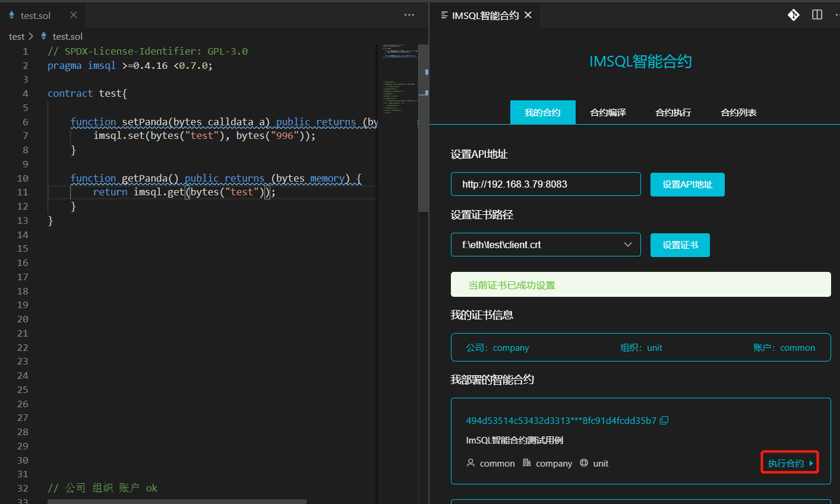This screenshot has height=504, width=840.
Task: Click the 公司: company certificate info
Action: (497, 348)
